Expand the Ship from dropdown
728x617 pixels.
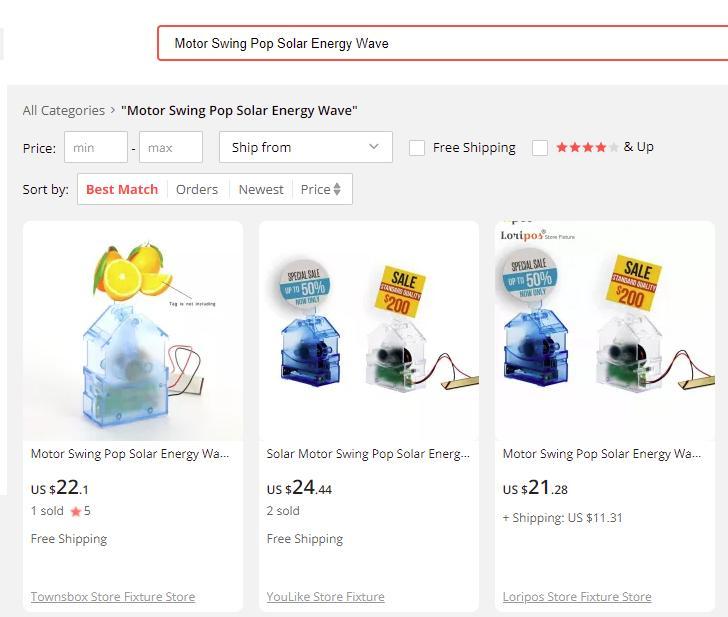pos(306,147)
